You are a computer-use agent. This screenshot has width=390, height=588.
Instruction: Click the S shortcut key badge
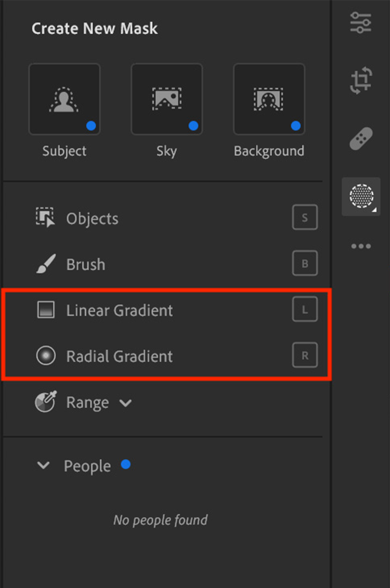305,218
